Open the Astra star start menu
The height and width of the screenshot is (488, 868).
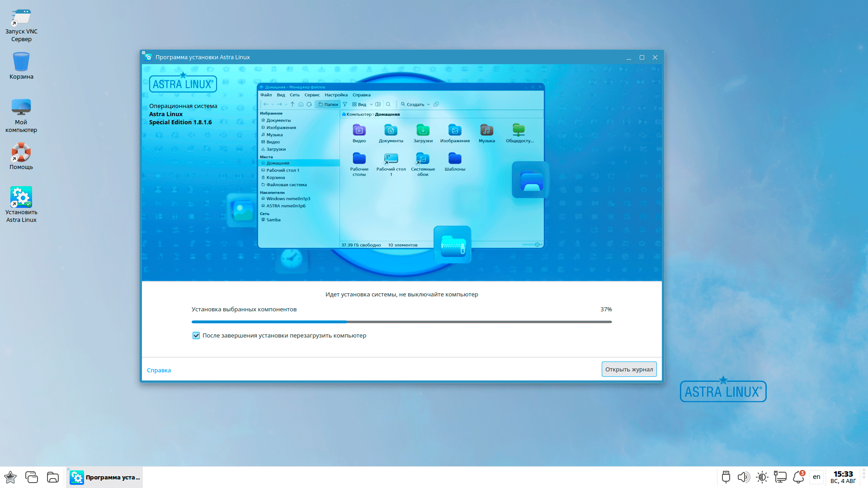click(x=10, y=477)
